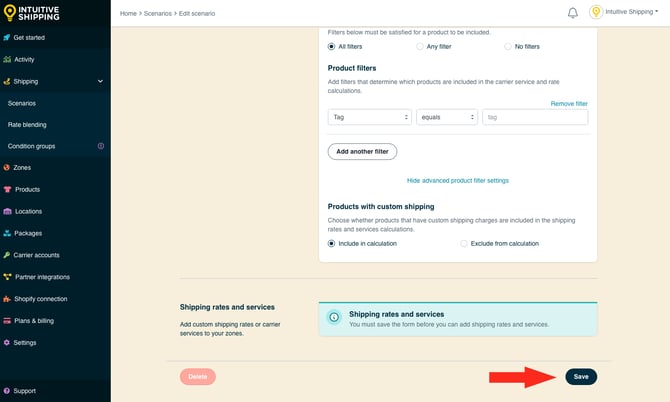670x402 pixels.
Task: Click the tag value input field
Action: (534, 117)
